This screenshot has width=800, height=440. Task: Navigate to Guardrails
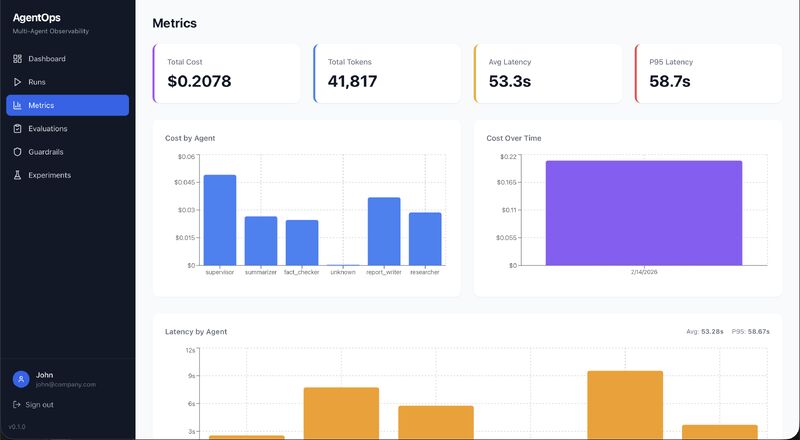(67, 152)
